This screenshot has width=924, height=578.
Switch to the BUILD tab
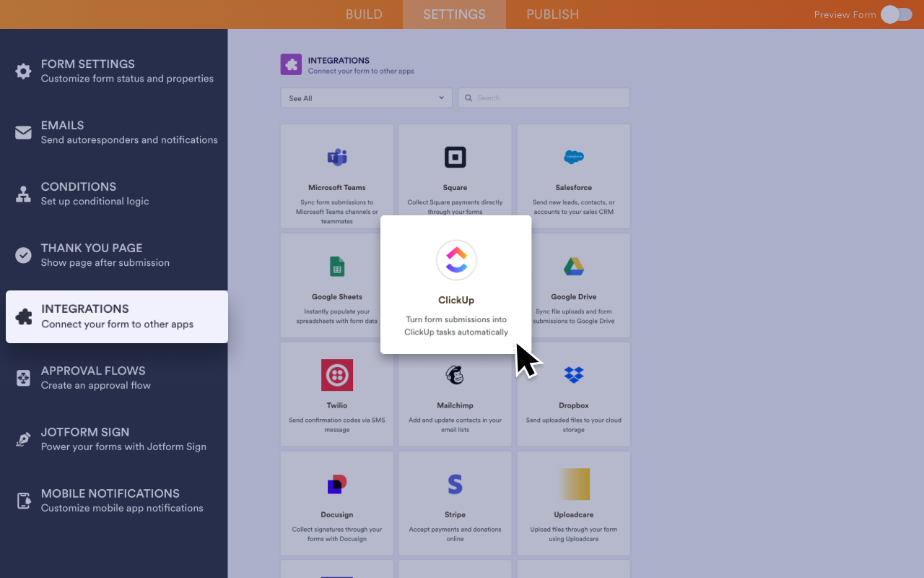(364, 14)
